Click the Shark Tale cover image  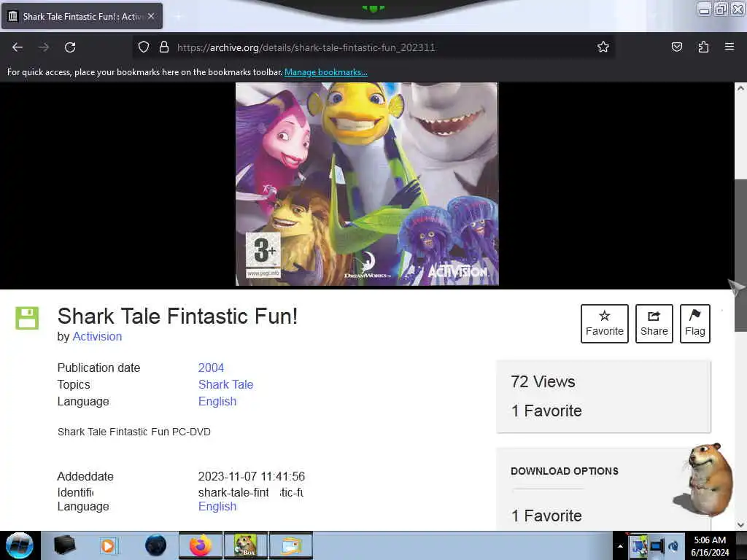click(367, 184)
